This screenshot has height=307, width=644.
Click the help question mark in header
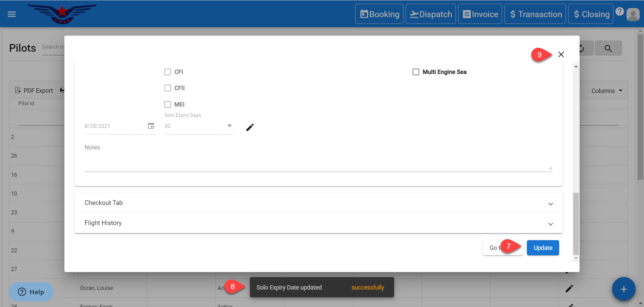click(620, 12)
